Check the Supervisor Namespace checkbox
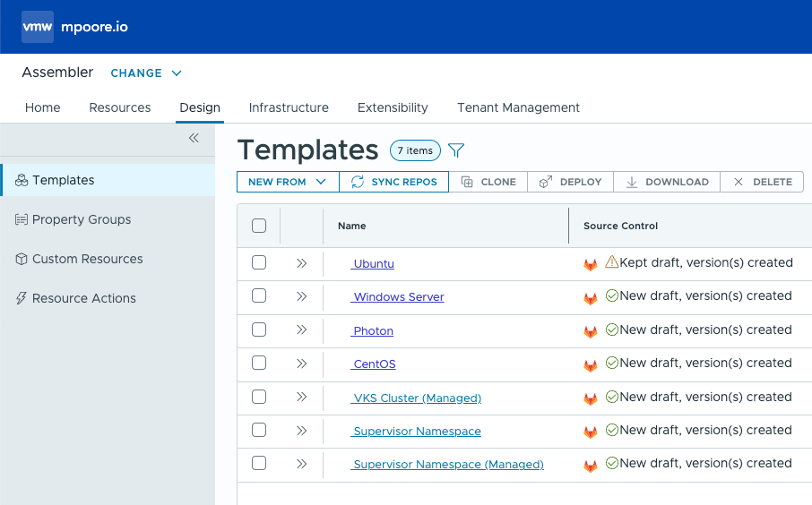 pos(259,430)
